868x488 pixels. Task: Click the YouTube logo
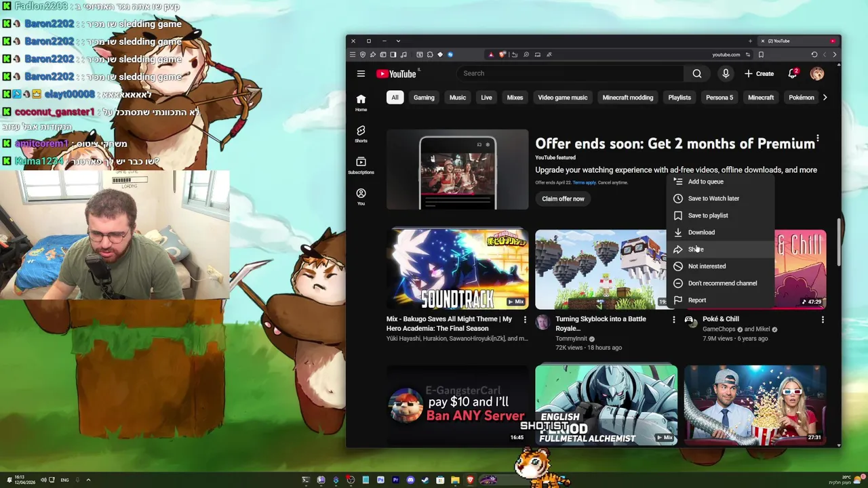click(x=397, y=74)
